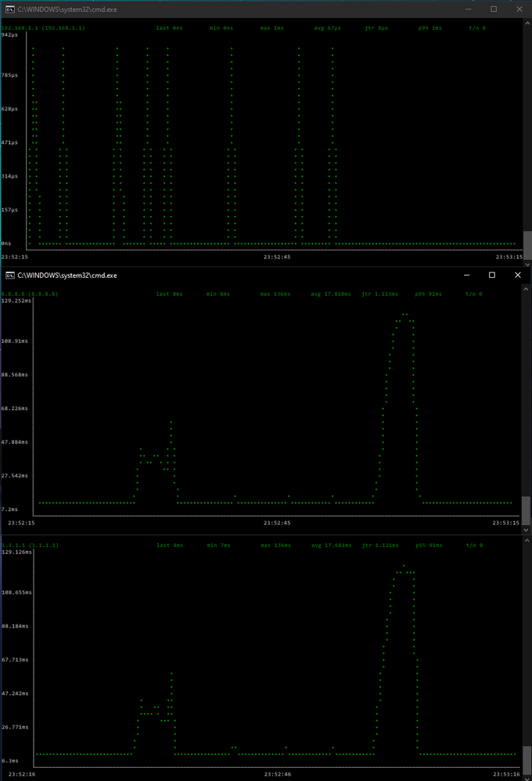Click '108.91ms' y-axis label

(14, 341)
